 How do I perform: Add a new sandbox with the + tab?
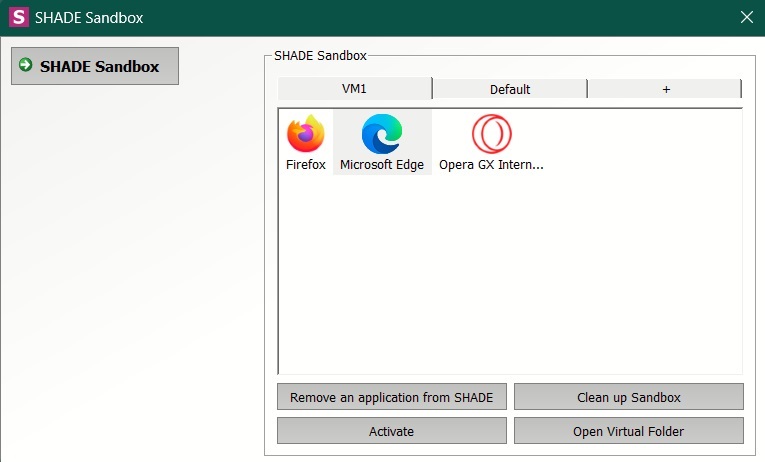pyautogui.click(x=665, y=89)
